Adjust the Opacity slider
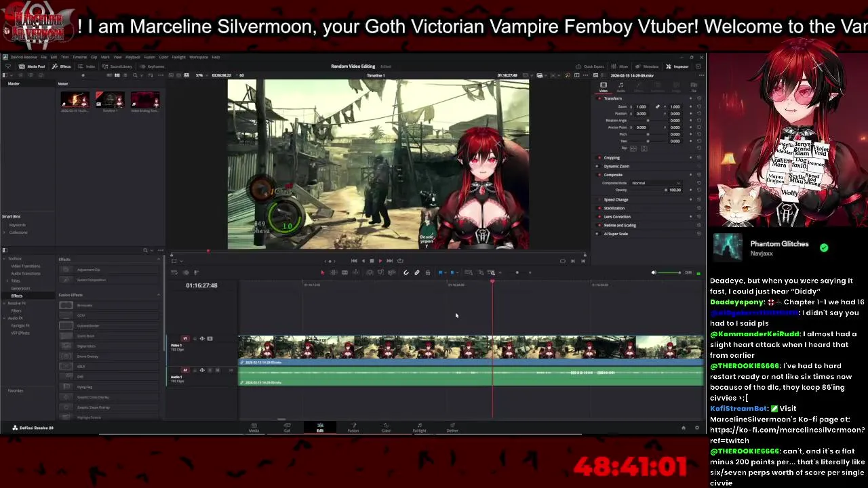The height and width of the screenshot is (488, 868). (x=648, y=190)
